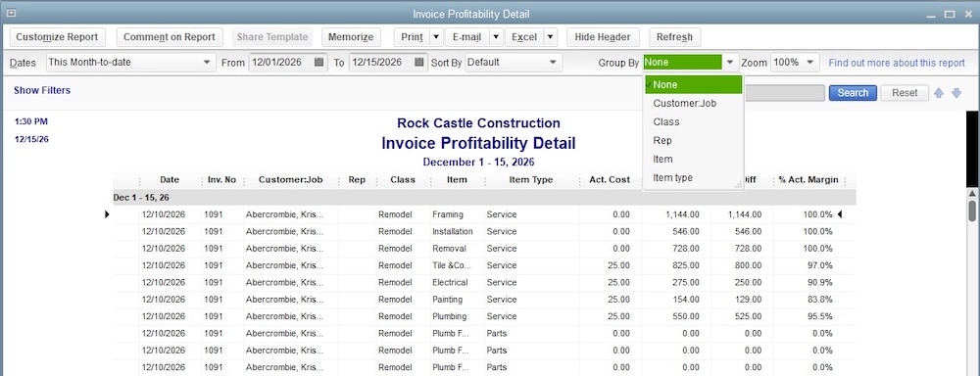Viewport: 980px width, 376px height.
Task: Click the Rep column header
Action: [357, 180]
